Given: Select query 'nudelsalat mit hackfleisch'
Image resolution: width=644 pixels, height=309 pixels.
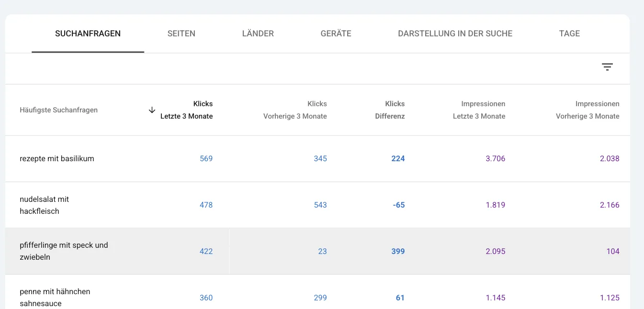Looking at the screenshot, I should pos(45,205).
